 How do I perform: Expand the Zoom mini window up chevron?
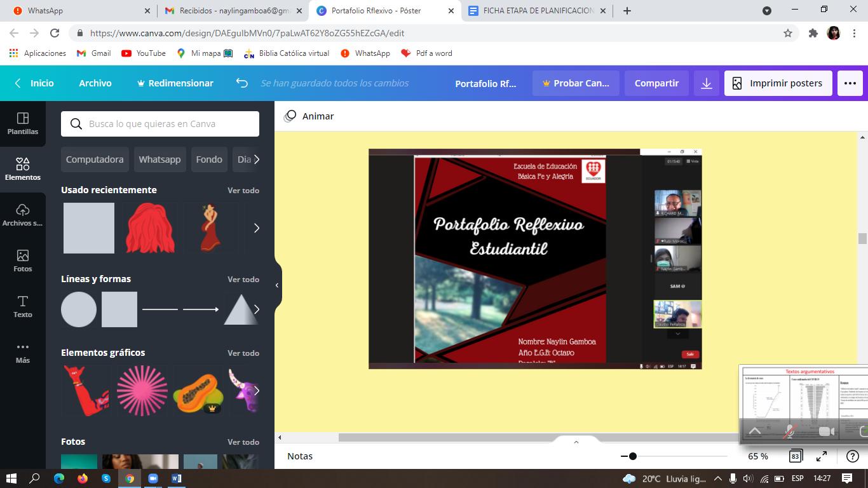click(755, 431)
